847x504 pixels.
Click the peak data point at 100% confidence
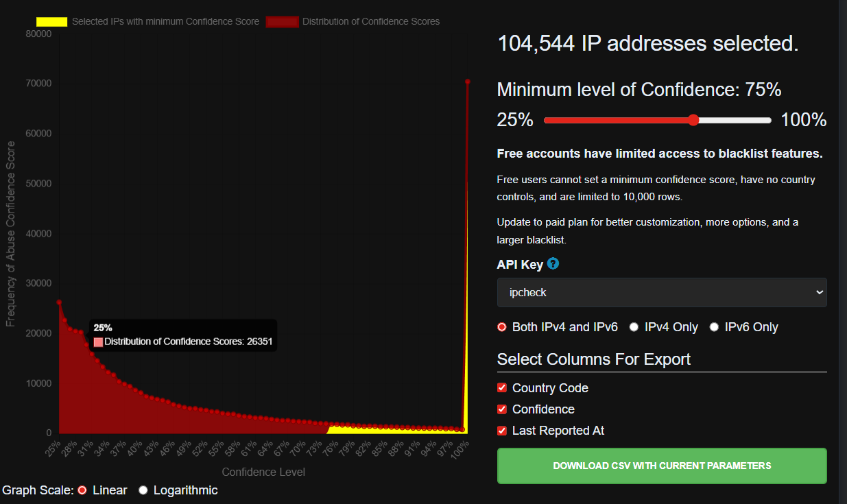point(468,82)
